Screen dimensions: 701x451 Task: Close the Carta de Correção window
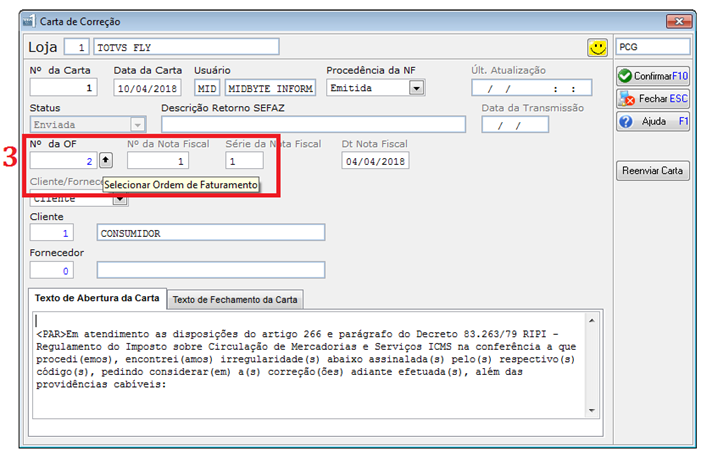tap(679, 21)
